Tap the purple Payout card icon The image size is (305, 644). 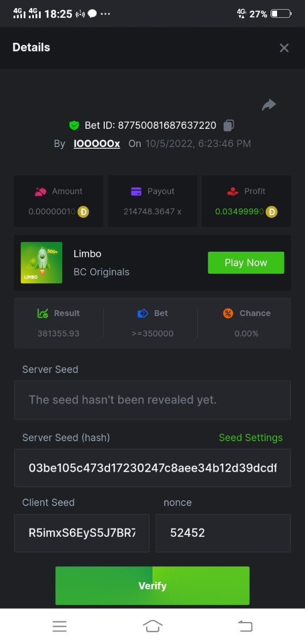(x=136, y=191)
